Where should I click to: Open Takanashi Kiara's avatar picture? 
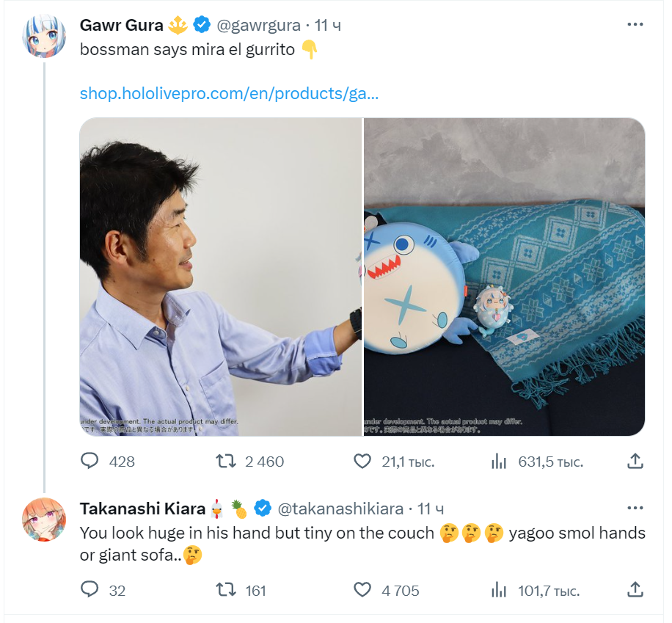pyautogui.click(x=45, y=519)
